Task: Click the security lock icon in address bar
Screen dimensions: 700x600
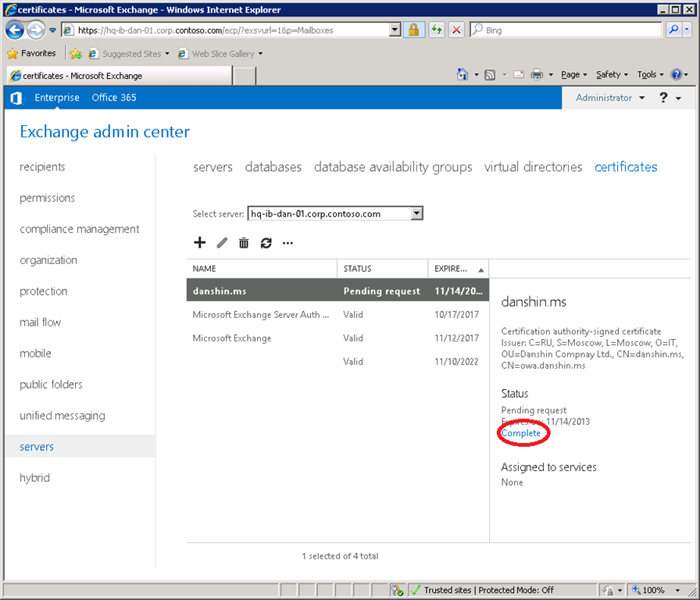Action: coord(413,30)
